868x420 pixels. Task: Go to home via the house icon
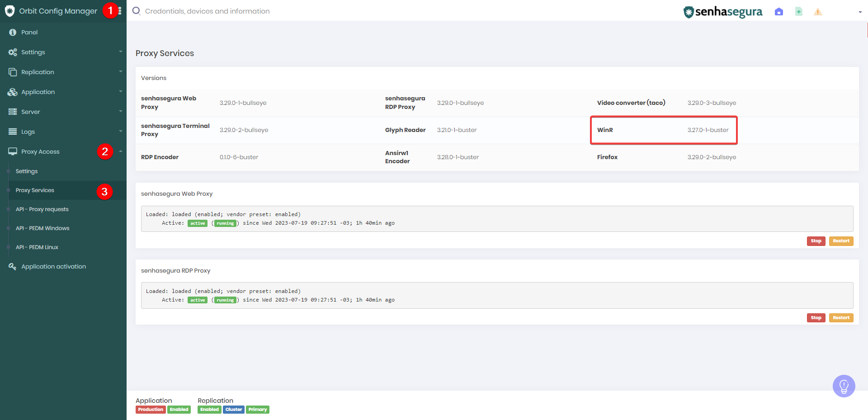tap(778, 12)
